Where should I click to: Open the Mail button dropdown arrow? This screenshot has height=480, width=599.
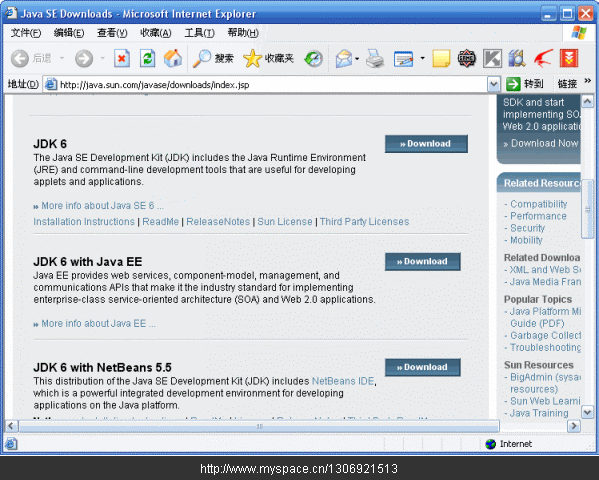pyautogui.click(x=357, y=58)
